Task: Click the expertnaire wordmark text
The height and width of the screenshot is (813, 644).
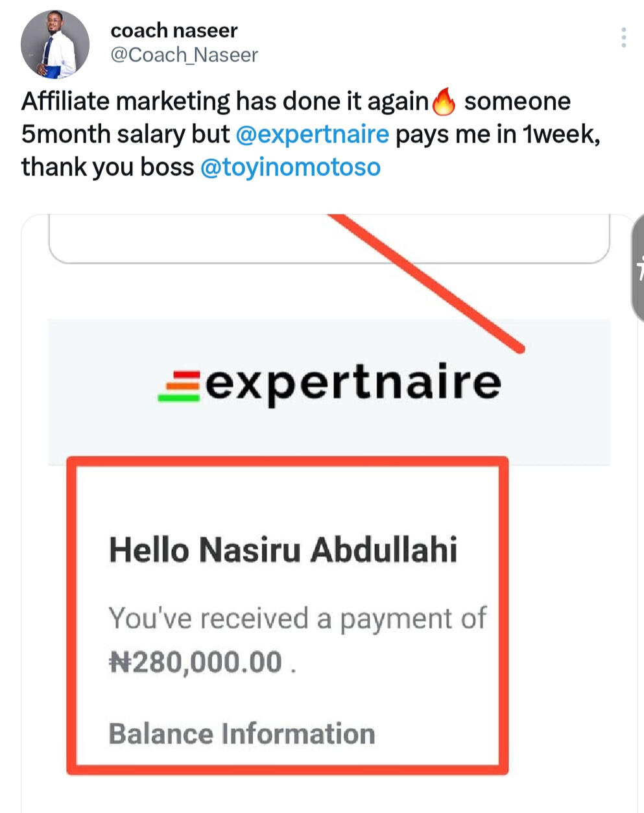Action: (353, 383)
